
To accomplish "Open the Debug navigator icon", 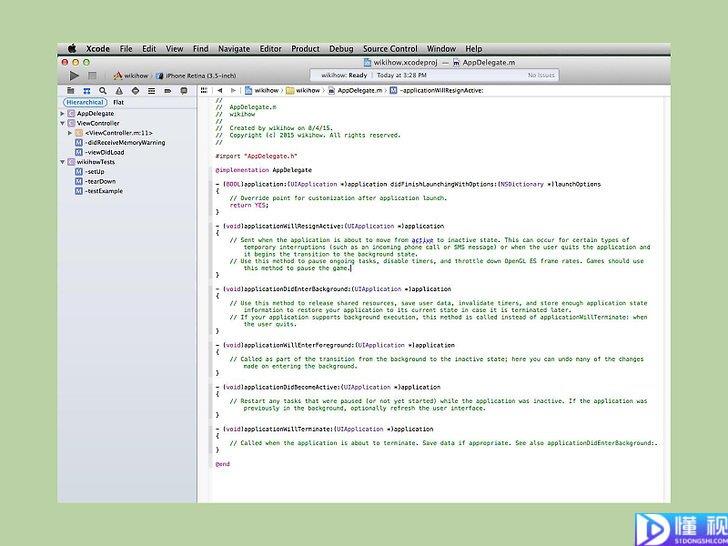I will 151,91.
